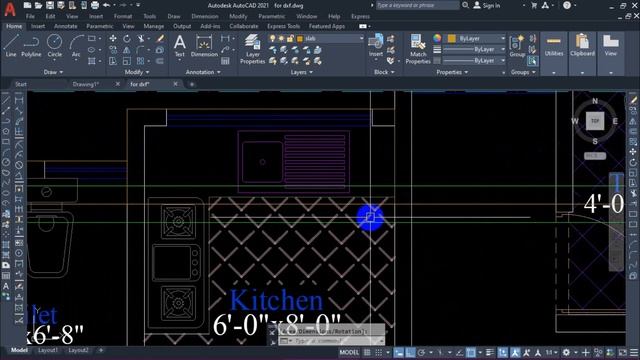Screen dimensions: 640x360
Task: Expand the Modify panel dropdown
Action: [137, 72]
